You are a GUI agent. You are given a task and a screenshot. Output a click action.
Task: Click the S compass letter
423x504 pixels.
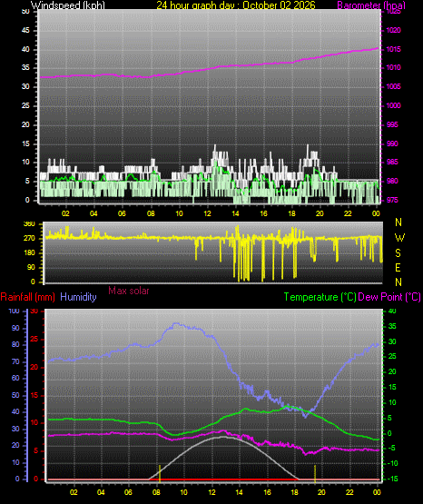398,253
